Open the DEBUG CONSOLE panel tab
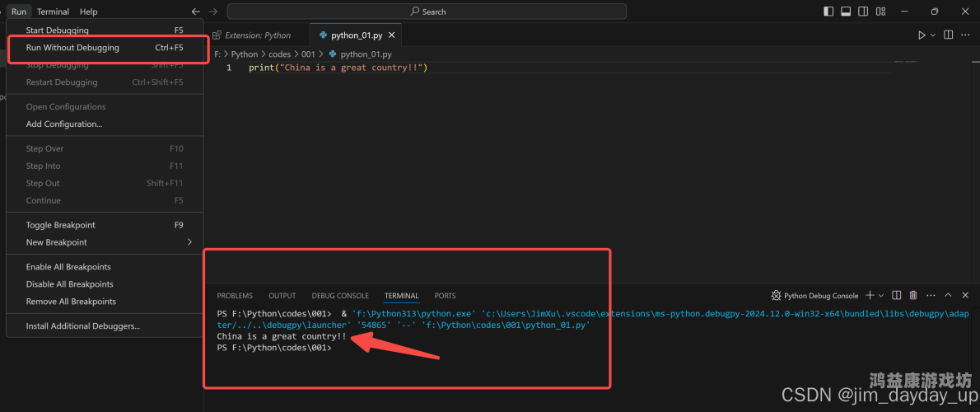The height and width of the screenshot is (412, 980). point(340,296)
